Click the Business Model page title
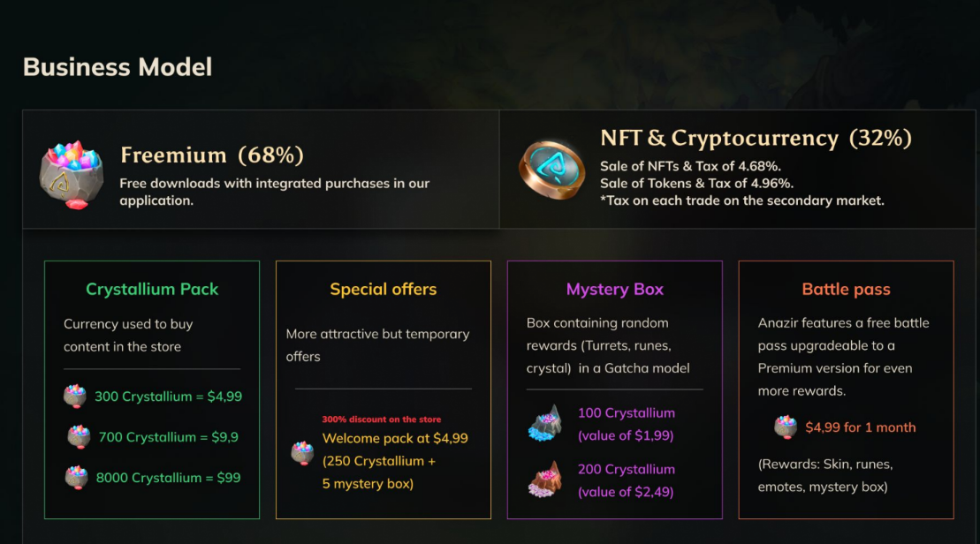 (118, 67)
